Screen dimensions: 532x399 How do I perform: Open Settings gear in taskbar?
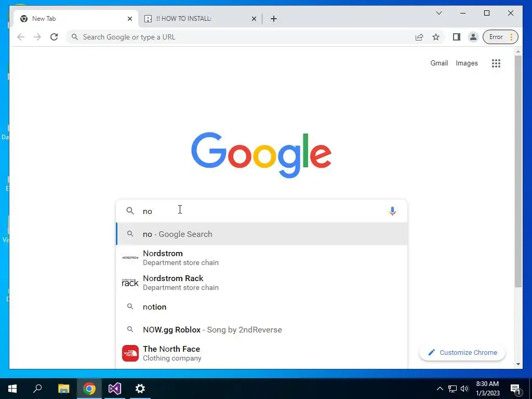click(140, 389)
